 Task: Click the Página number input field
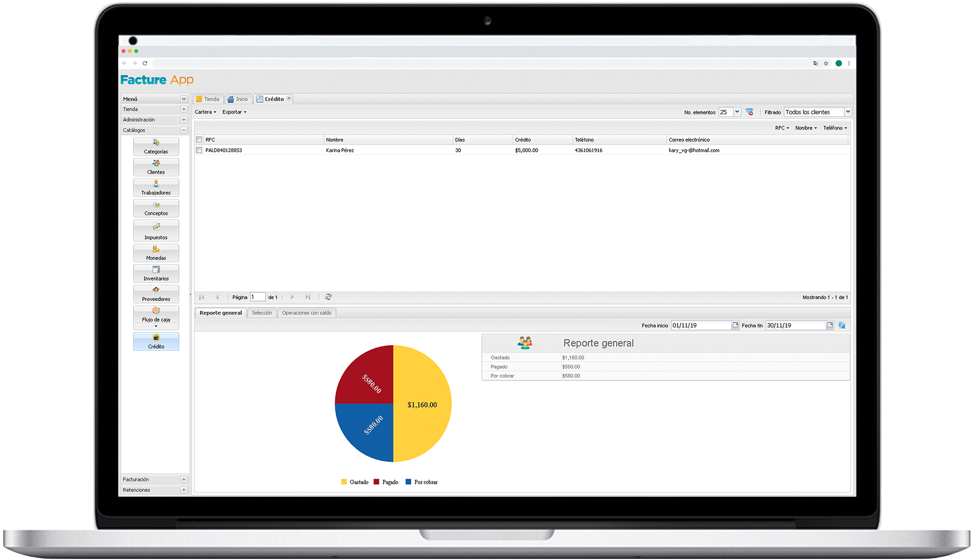tap(258, 297)
